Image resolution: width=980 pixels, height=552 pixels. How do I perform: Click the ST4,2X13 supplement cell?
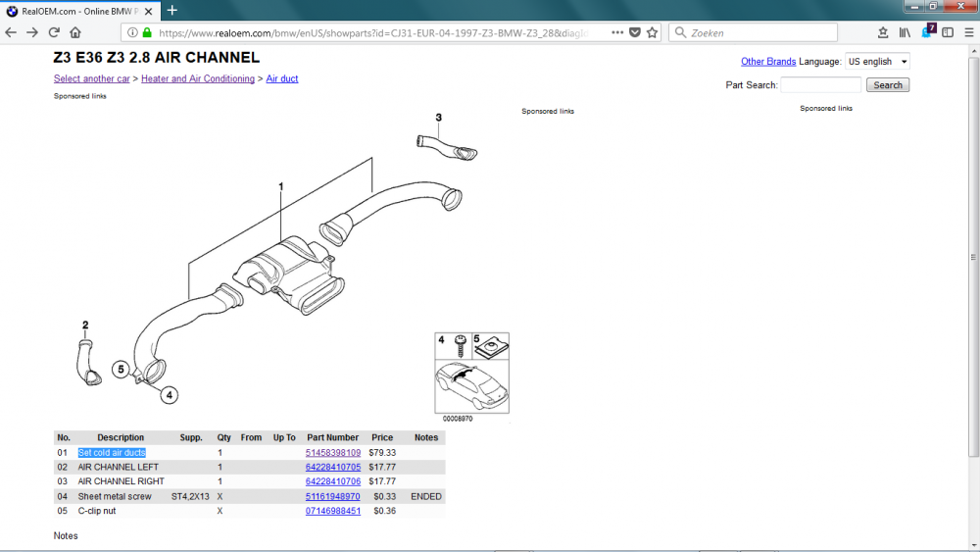(x=191, y=496)
